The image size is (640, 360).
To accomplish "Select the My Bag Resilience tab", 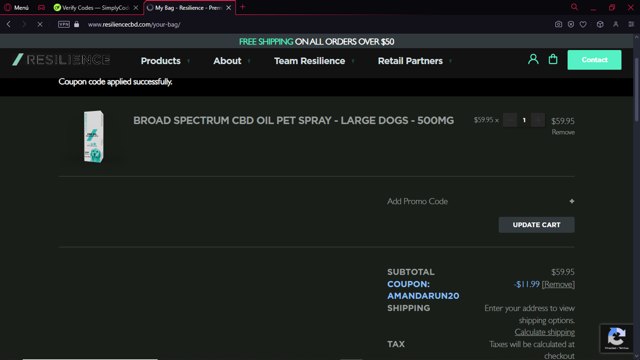I will [184, 7].
